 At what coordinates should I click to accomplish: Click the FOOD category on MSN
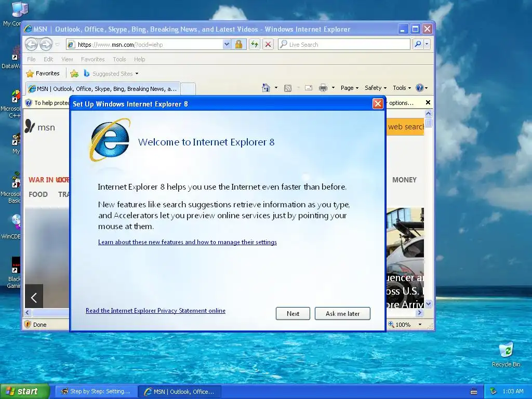[x=38, y=194]
